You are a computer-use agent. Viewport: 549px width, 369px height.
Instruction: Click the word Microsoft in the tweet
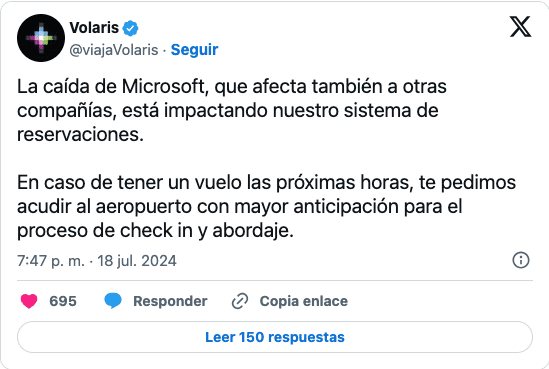(163, 86)
